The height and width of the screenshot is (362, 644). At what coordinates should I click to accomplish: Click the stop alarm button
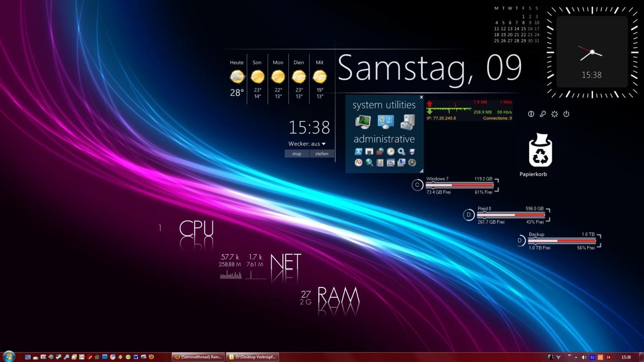(297, 154)
